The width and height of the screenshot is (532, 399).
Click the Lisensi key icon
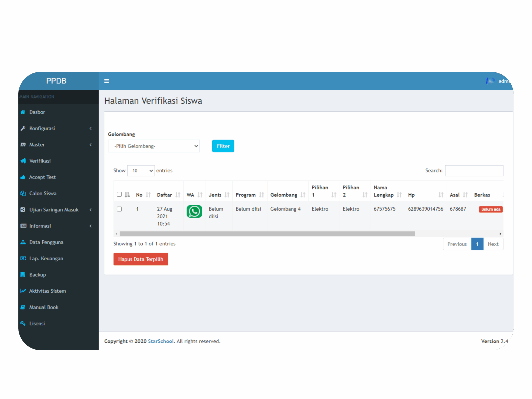pos(23,324)
